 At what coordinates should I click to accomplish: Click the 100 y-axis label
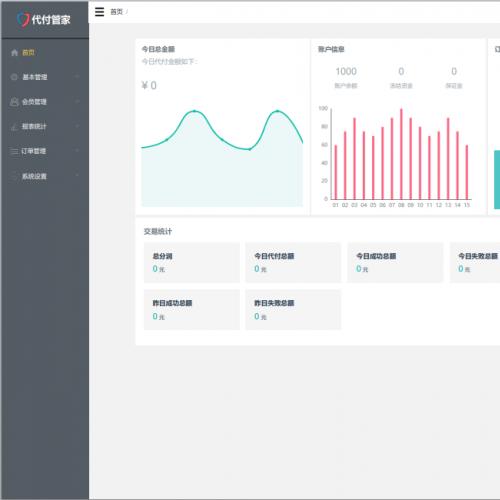click(x=323, y=108)
